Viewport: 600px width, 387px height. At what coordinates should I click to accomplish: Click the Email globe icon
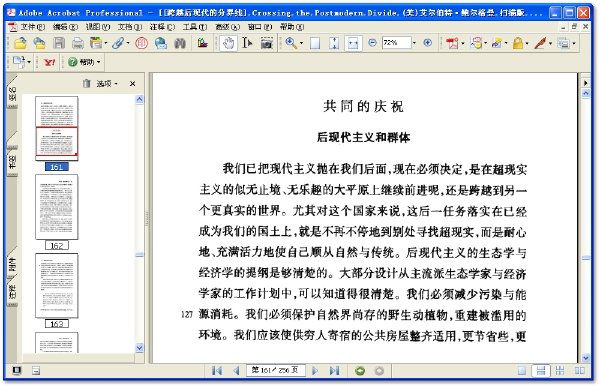pyautogui.click(x=161, y=43)
